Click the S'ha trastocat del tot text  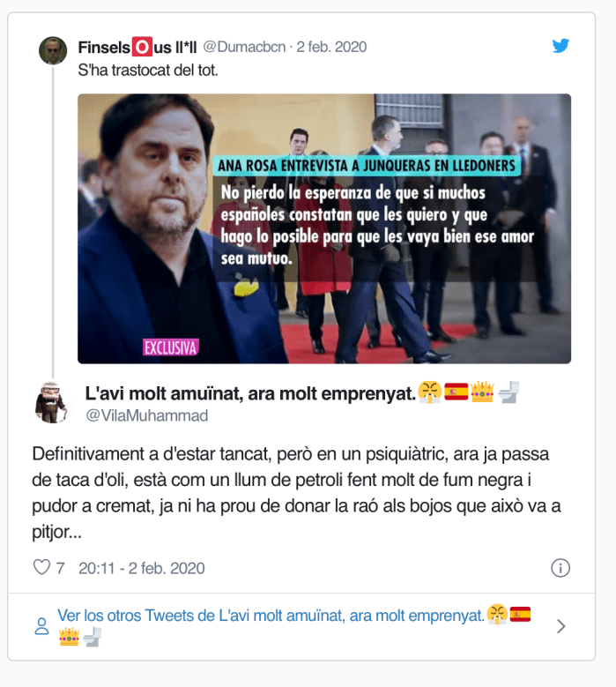point(148,70)
